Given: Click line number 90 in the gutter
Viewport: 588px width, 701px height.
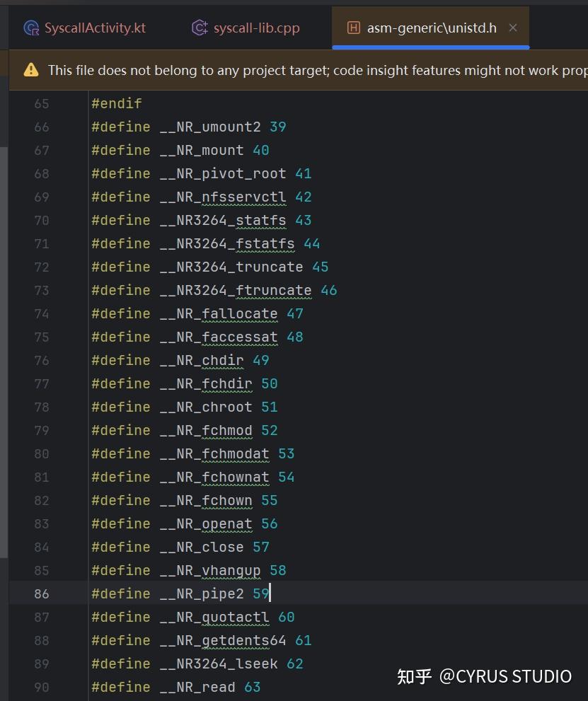Looking at the screenshot, I should [42, 687].
